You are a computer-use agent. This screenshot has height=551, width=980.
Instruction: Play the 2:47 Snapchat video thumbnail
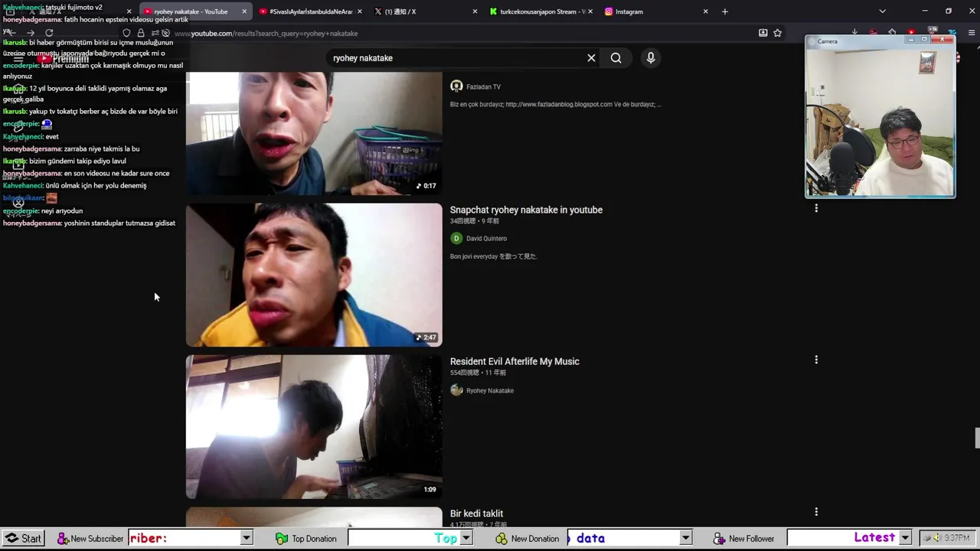coord(314,275)
